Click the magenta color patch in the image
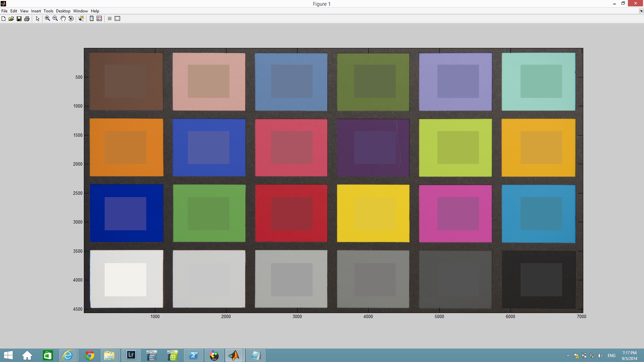644x362 pixels. pos(455,214)
